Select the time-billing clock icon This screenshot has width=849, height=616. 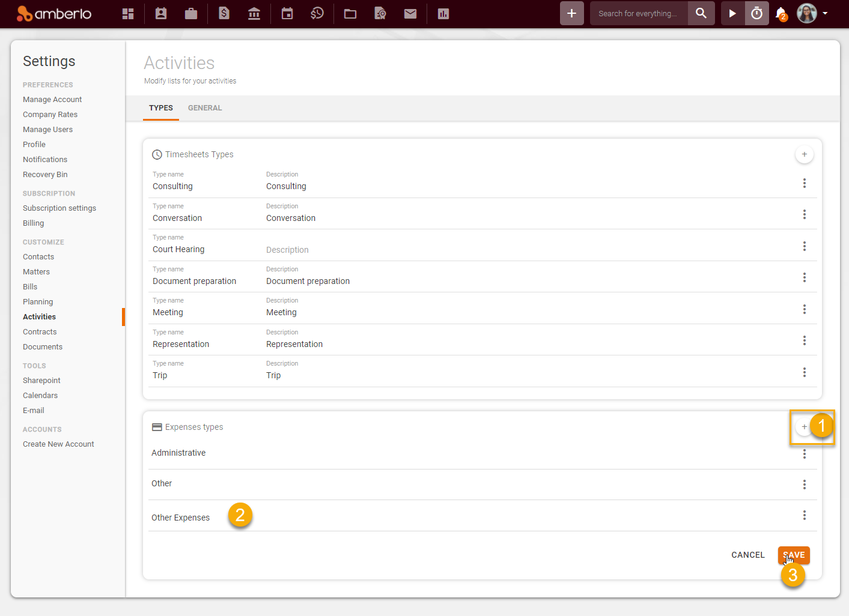[x=317, y=13]
